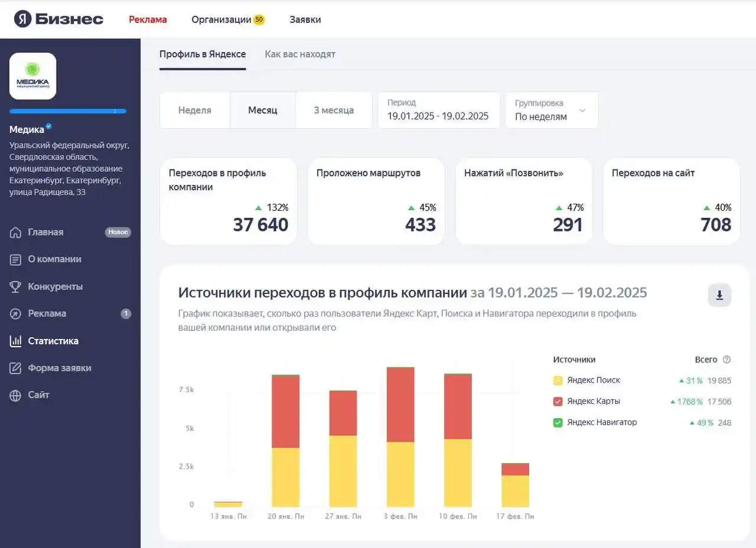This screenshot has width=756, height=548.
Task: Click the help question icon next to Всего
Action: point(726,360)
